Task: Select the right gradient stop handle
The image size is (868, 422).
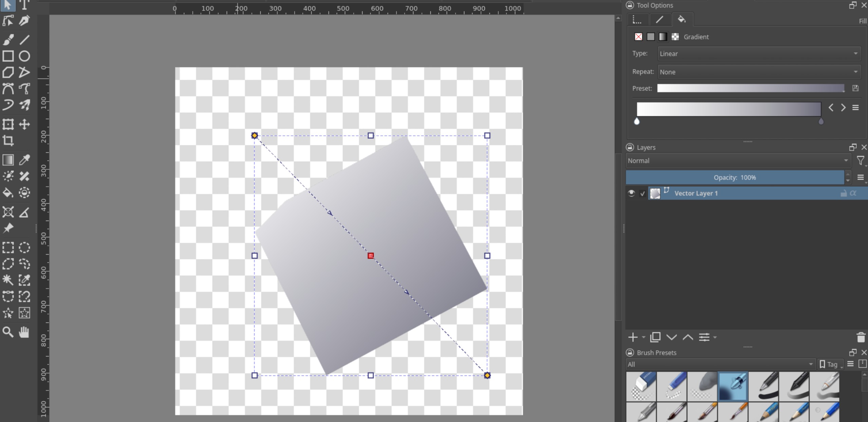Action: click(x=821, y=122)
